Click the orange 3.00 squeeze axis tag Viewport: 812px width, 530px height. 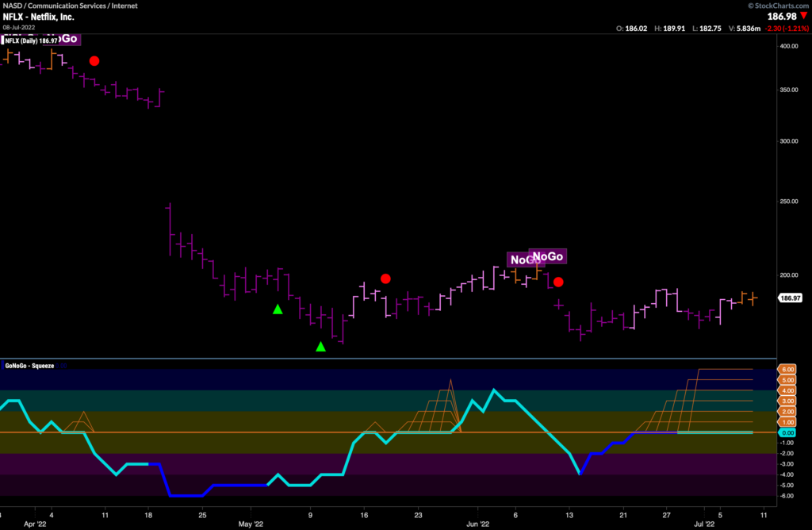tap(787, 401)
